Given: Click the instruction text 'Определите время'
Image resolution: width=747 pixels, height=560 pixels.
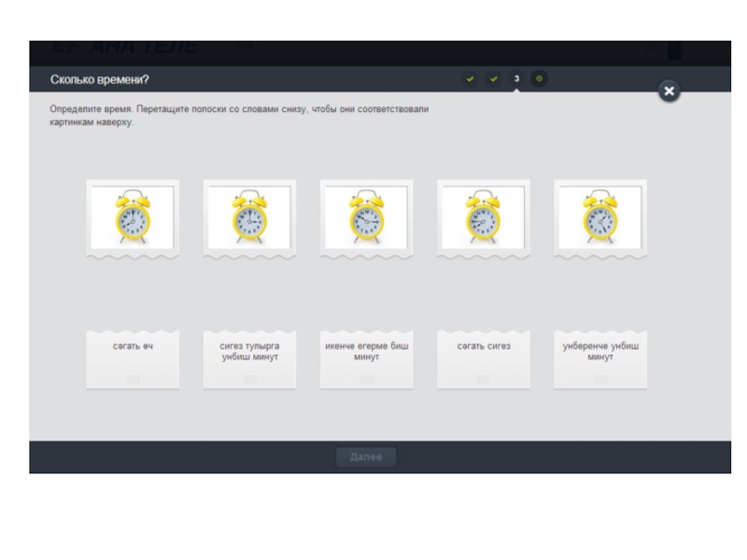Looking at the screenshot, I should pos(91,109).
